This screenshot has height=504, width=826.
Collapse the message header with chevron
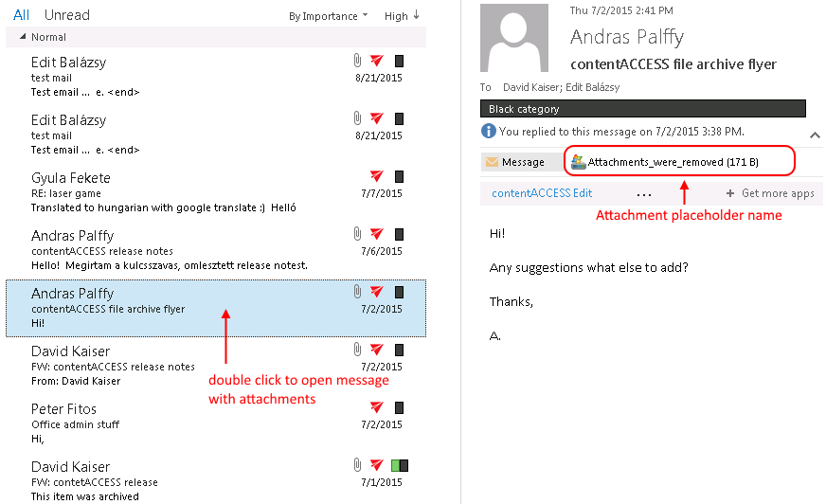click(x=815, y=135)
